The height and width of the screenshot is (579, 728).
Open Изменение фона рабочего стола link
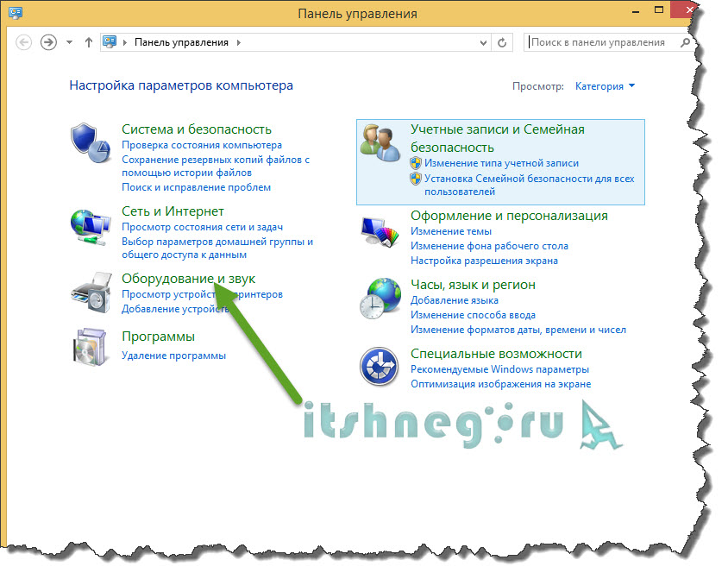pos(489,246)
